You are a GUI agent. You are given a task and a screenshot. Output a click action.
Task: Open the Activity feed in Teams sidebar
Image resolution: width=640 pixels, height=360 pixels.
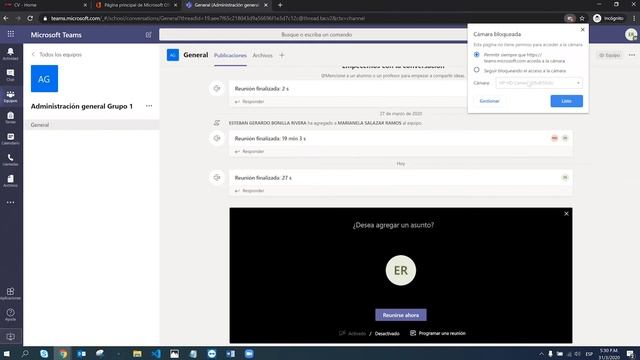coord(11,53)
